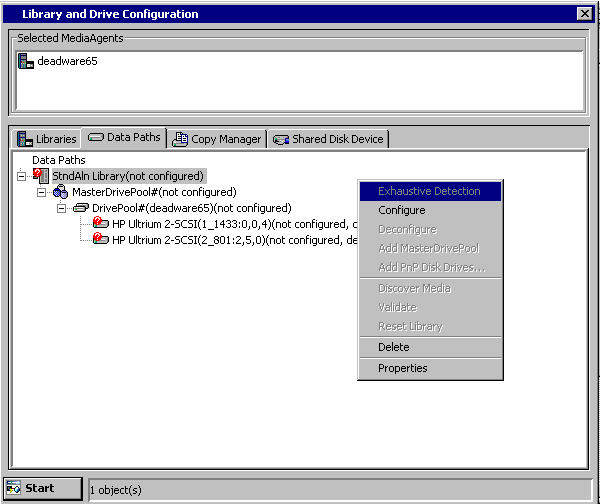
Task: Click the second HP Ultrium drive icon
Action: click(x=100, y=240)
